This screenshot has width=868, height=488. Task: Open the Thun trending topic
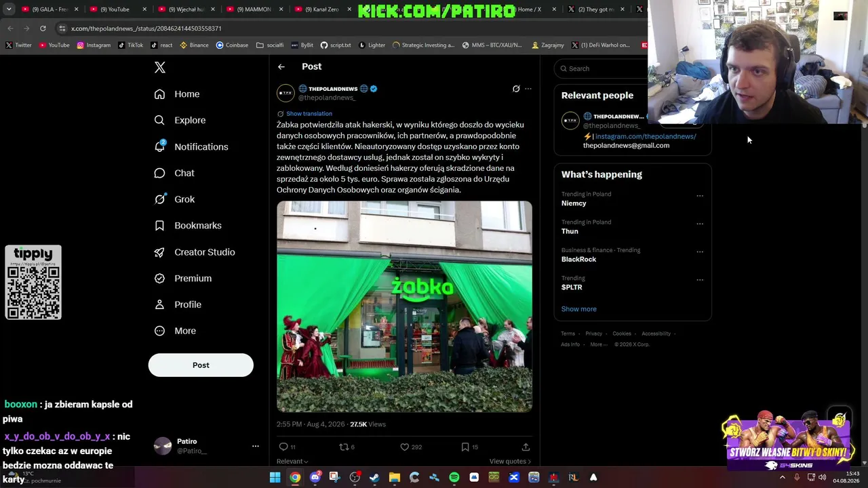click(570, 231)
